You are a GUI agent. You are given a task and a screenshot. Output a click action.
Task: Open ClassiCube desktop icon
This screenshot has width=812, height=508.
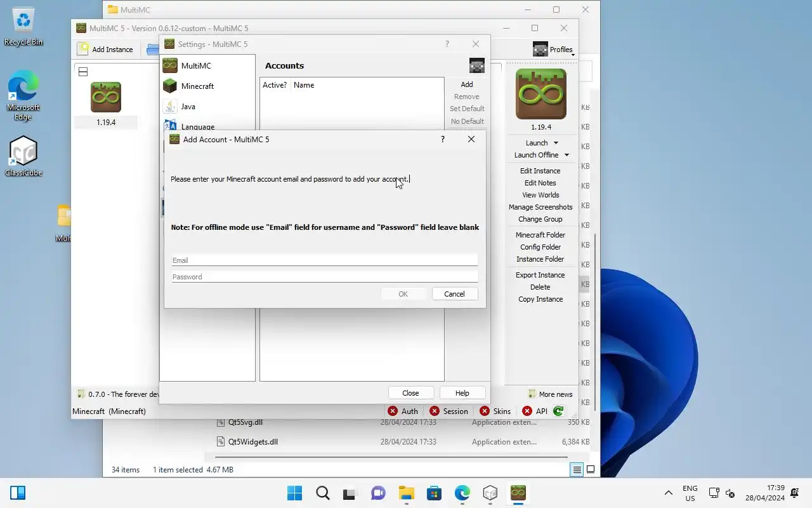[x=23, y=156]
